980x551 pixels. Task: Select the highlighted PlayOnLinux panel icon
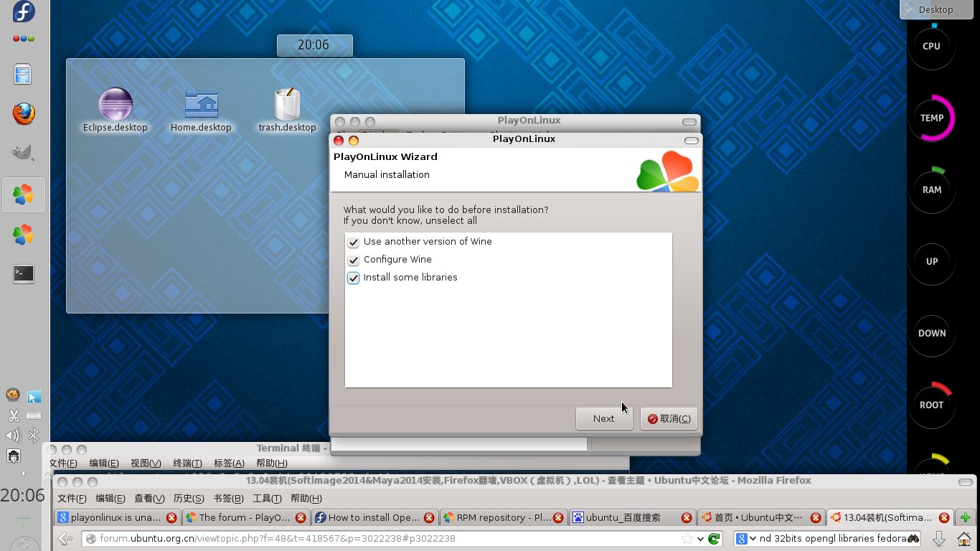coord(24,194)
